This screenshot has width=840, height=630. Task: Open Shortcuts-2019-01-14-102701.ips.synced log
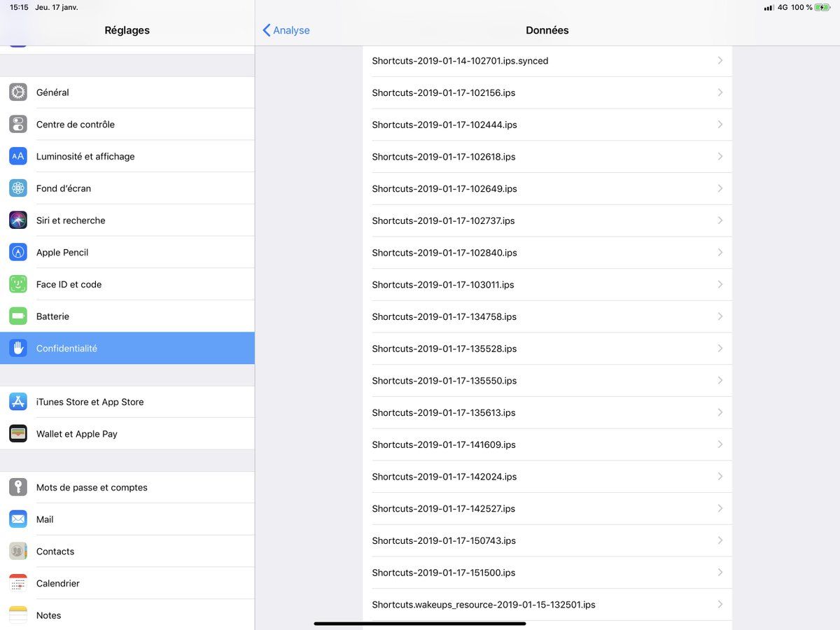[460, 61]
